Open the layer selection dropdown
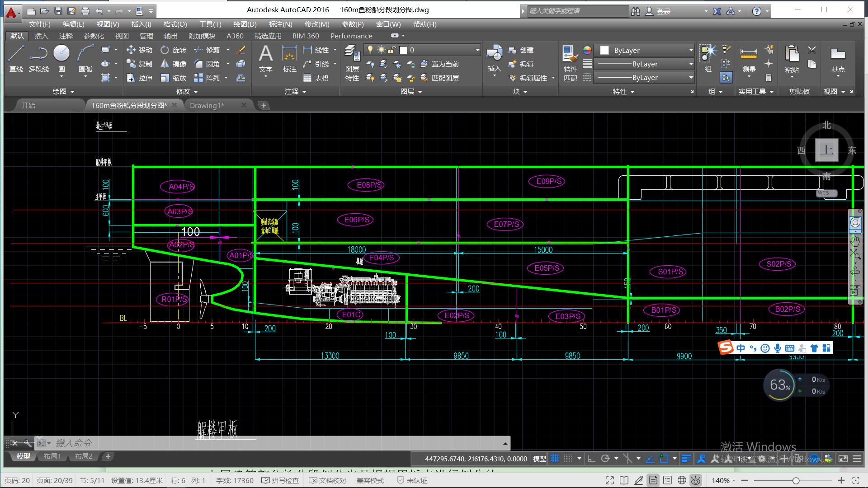 click(477, 50)
